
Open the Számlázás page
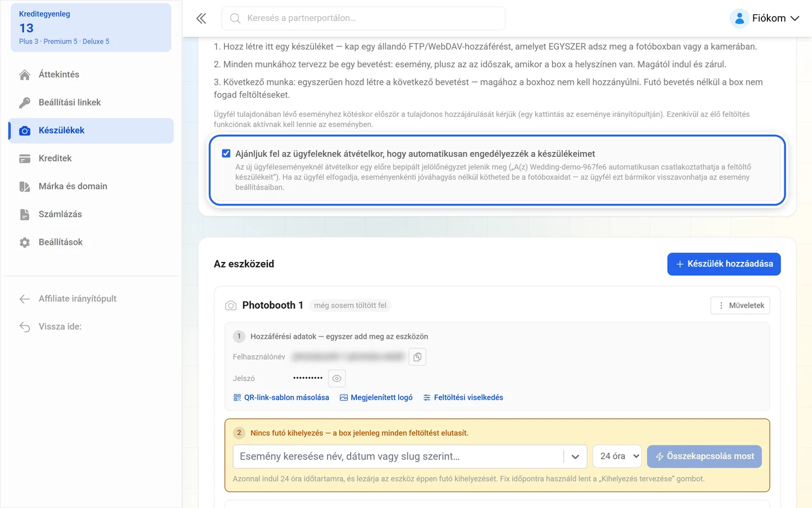[91, 214]
